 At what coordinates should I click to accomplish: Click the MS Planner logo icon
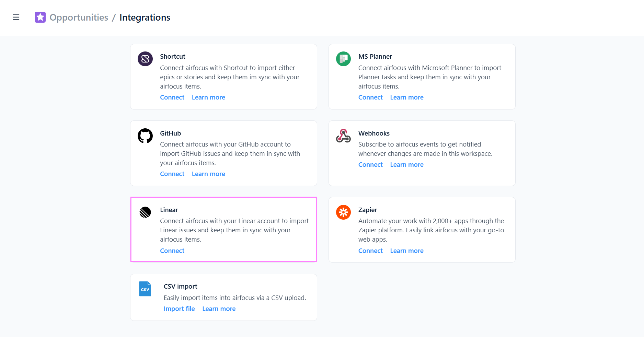(x=343, y=59)
